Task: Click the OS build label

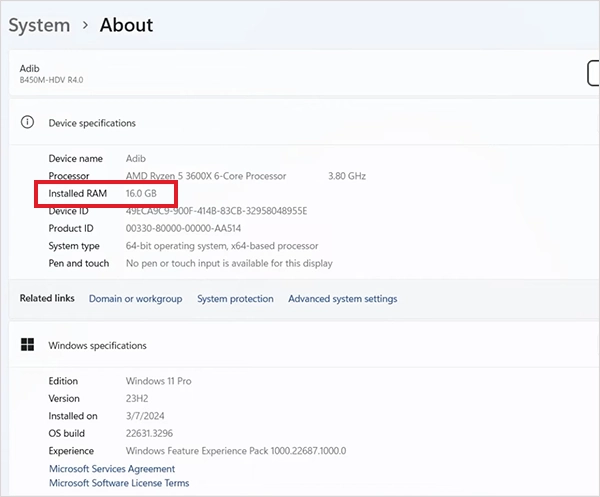Action: (x=67, y=433)
